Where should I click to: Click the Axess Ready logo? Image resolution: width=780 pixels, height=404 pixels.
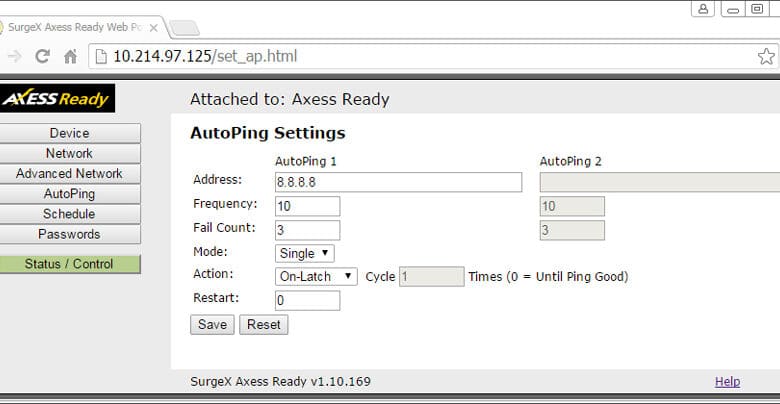(57, 99)
